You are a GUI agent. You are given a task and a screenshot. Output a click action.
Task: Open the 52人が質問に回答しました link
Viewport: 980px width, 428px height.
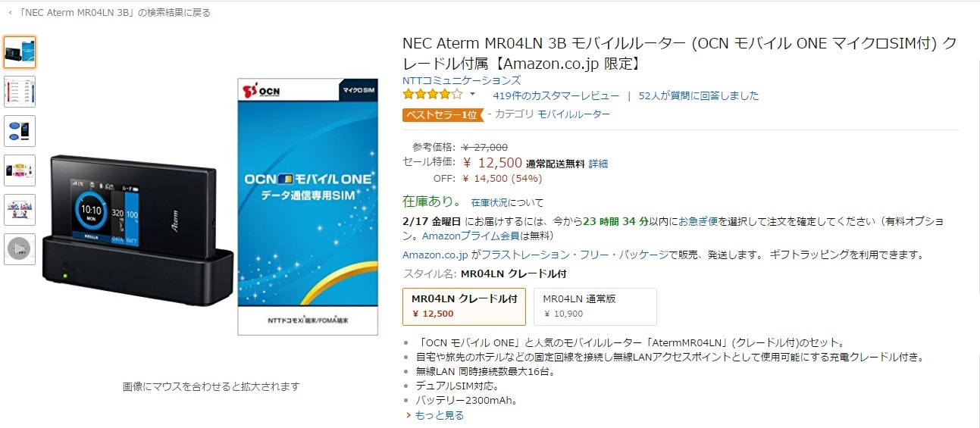pos(699,96)
